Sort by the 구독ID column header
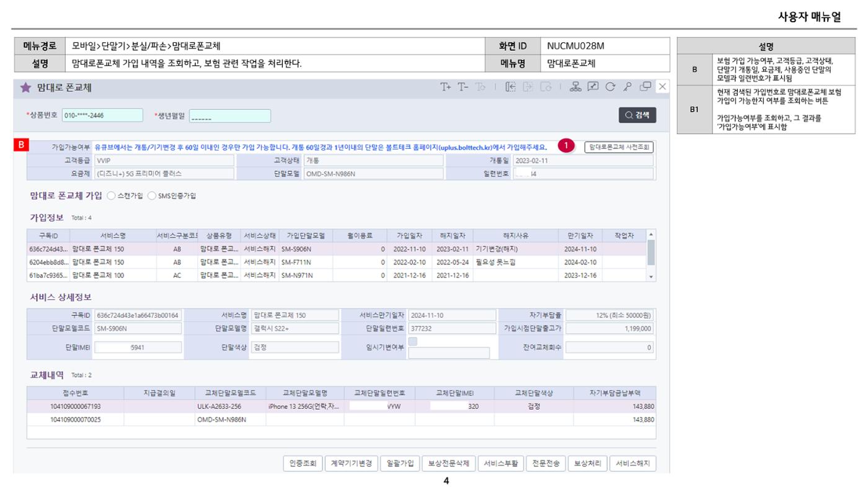868x489 pixels. [48, 236]
